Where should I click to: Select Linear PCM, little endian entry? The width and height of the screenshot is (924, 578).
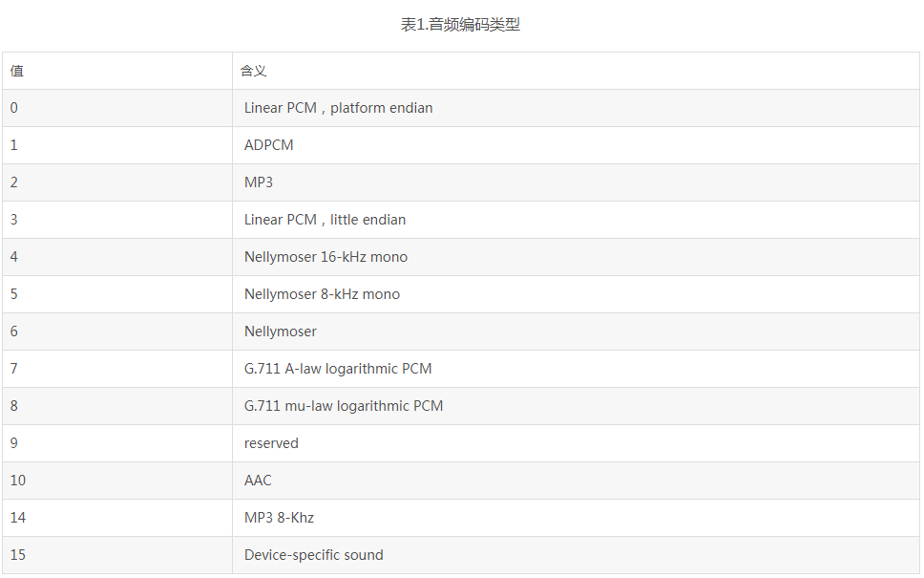[x=576, y=220]
